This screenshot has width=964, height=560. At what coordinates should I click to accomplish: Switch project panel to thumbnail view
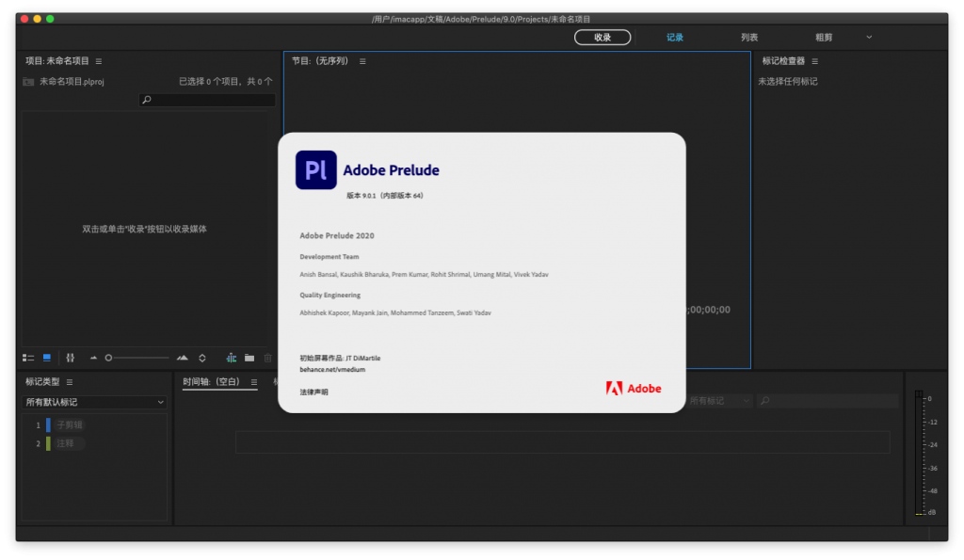tap(47, 358)
